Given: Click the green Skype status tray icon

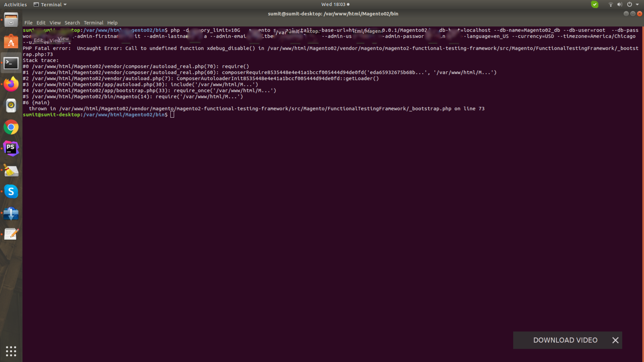Looking at the screenshot, I should point(595,4).
